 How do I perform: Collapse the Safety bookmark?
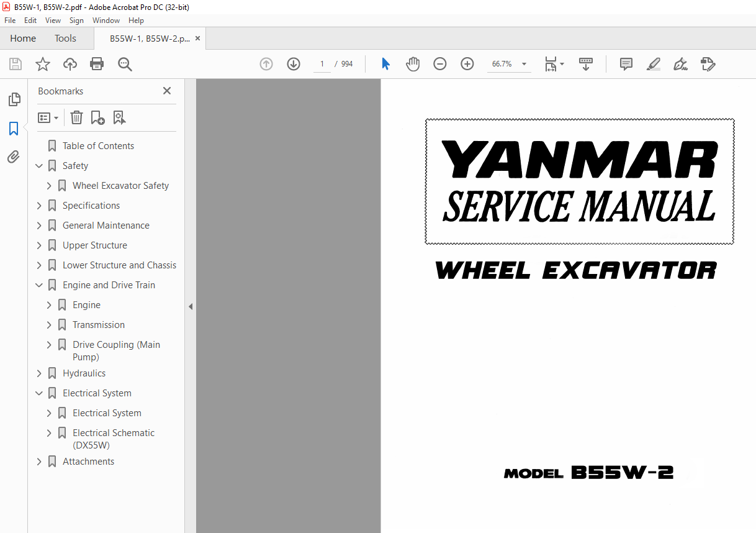click(x=39, y=166)
